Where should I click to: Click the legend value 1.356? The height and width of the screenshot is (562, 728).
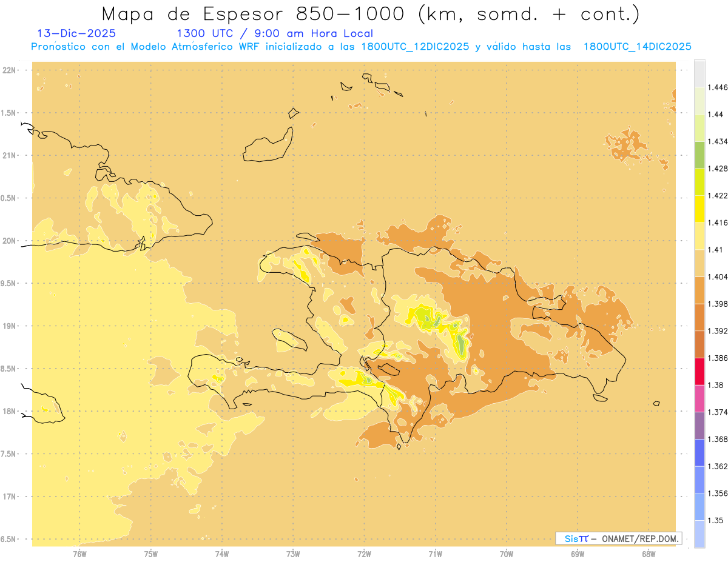coord(718,493)
